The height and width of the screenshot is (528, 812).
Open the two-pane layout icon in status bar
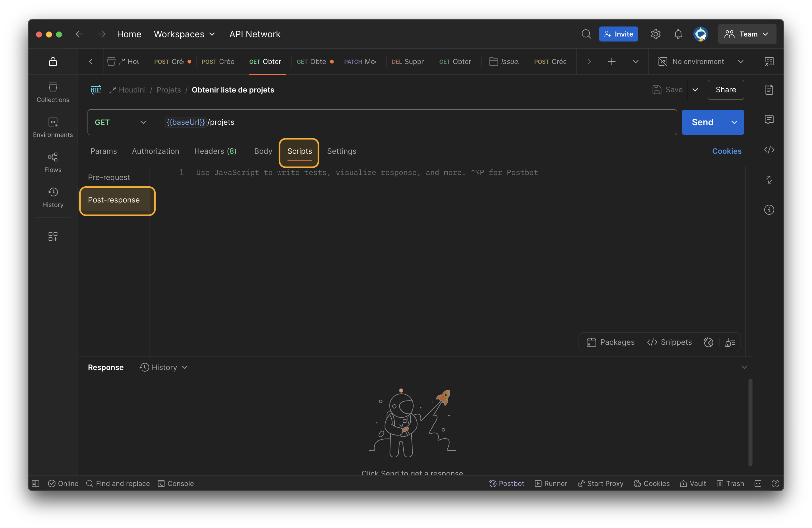(758, 483)
